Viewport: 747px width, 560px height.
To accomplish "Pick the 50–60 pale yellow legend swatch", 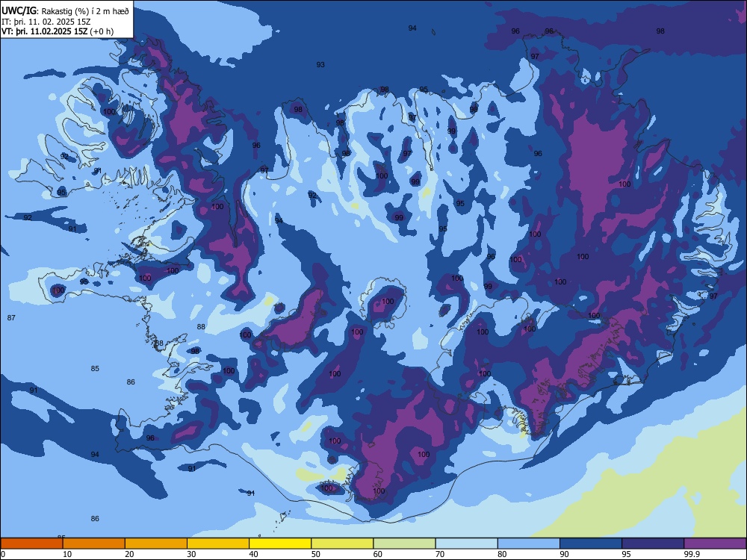I will click(343, 544).
